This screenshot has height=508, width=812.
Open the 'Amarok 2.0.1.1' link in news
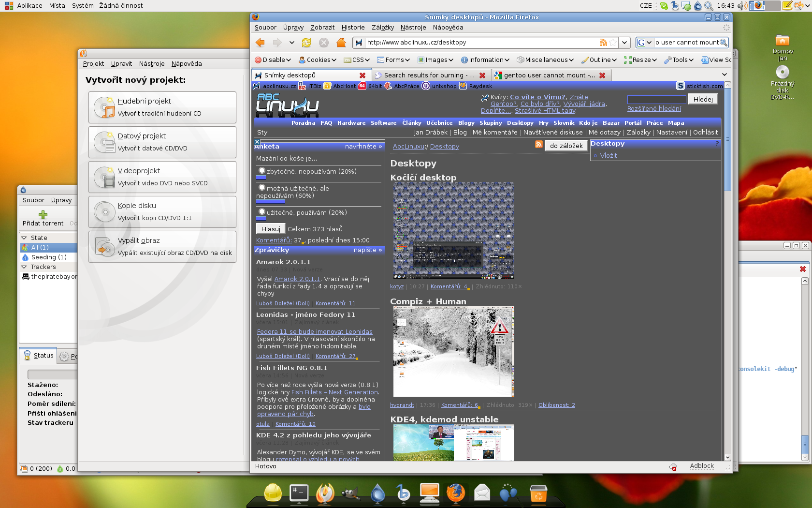297,279
